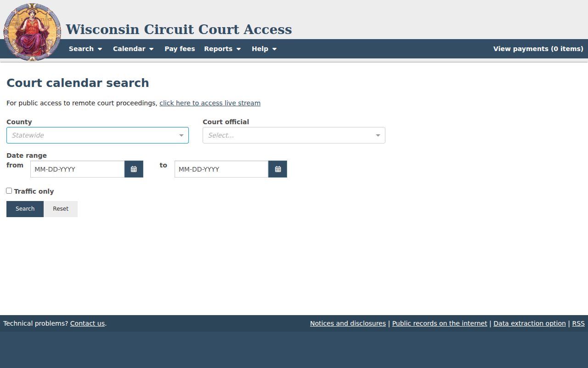Viewport: 588px width, 368px height.
Task: Click the Court calendar search heading
Action: pyautogui.click(x=78, y=83)
